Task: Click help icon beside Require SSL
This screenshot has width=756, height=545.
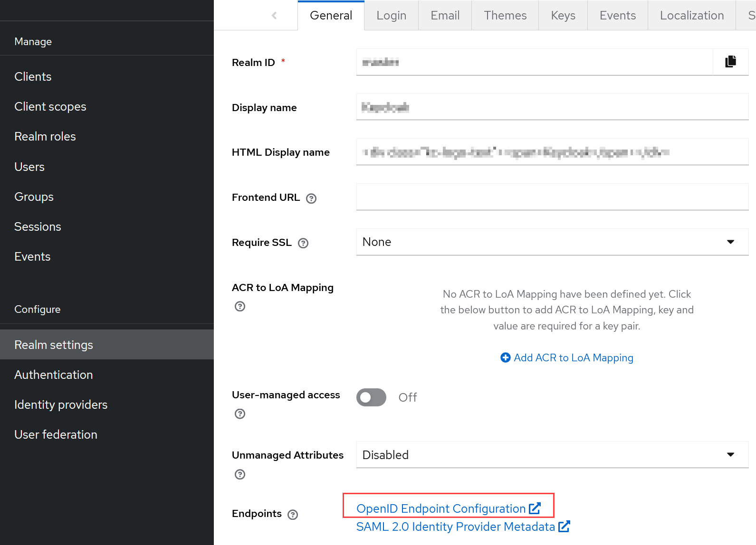Action: 303,243
